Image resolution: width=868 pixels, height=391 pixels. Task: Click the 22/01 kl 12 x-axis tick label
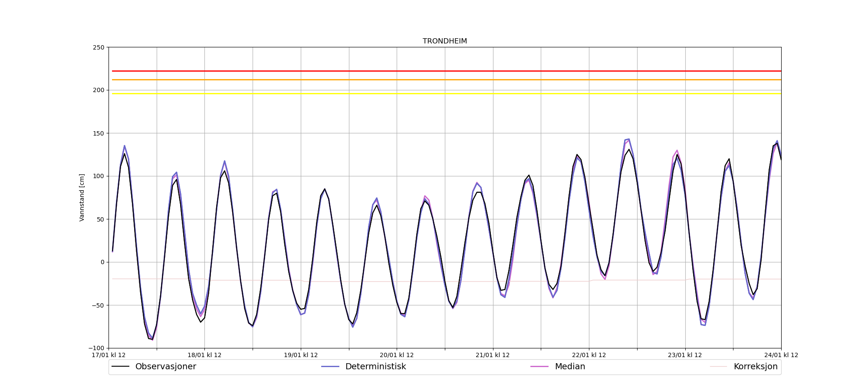pos(589,355)
